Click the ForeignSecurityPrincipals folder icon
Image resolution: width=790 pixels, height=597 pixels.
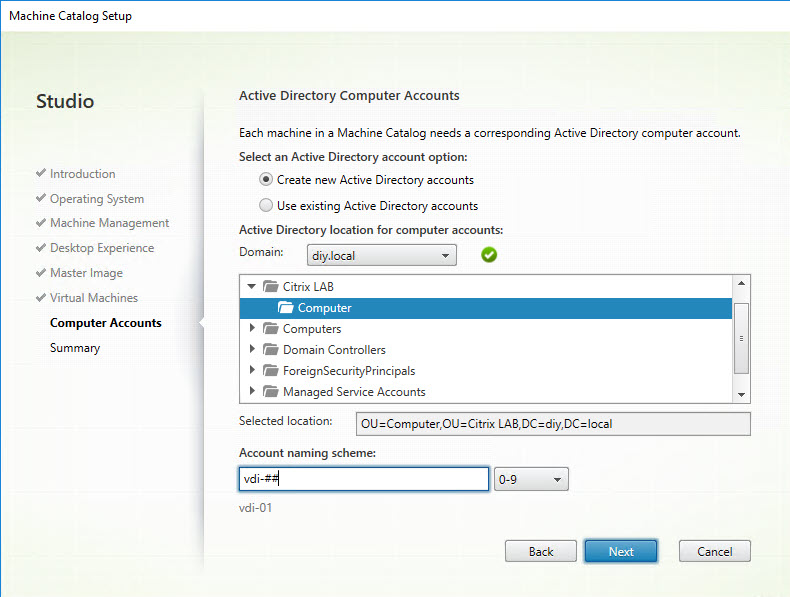coord(270,371)
